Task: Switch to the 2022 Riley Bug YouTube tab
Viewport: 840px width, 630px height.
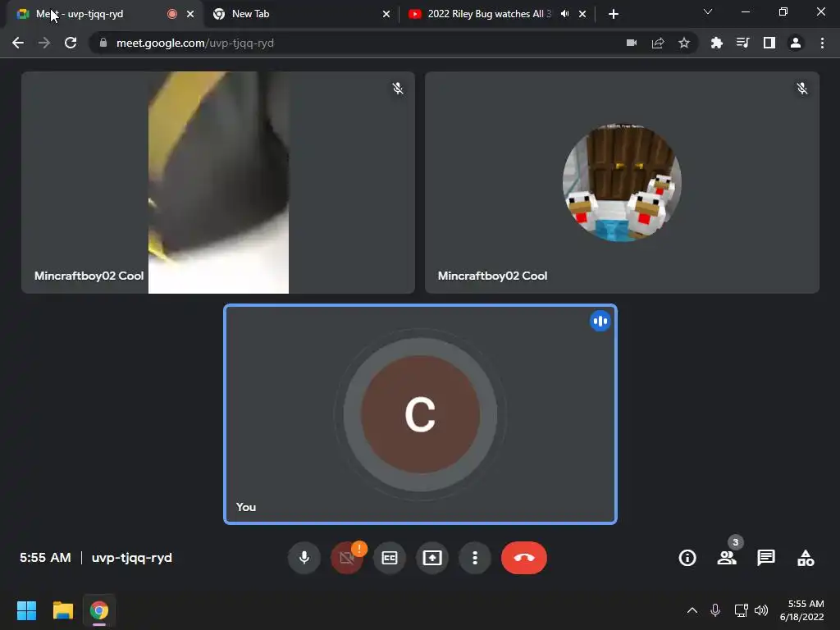Action: click(489, 14)
